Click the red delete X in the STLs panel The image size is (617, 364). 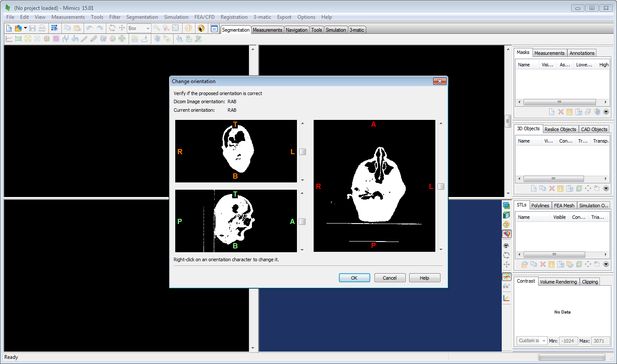click(x=542, y=264)
